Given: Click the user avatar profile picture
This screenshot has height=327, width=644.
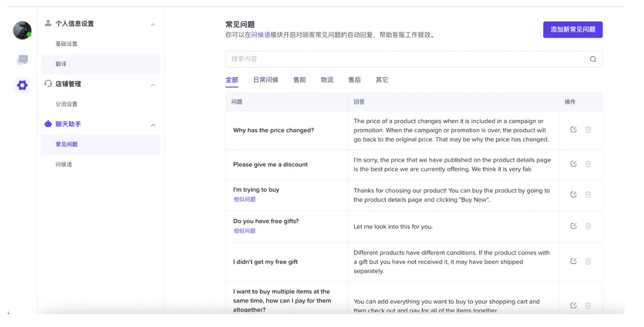Looking at the screenshot, I should click(22, 30).
